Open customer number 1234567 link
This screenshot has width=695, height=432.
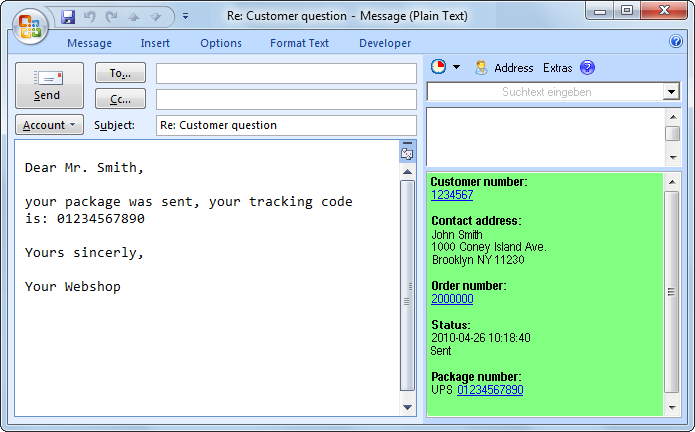[452, 195]
